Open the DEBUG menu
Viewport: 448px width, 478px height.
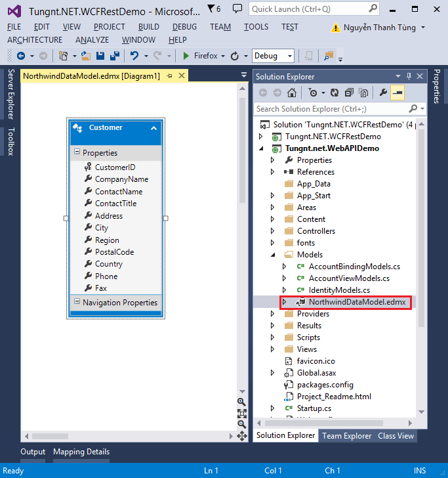pos(184,27)
